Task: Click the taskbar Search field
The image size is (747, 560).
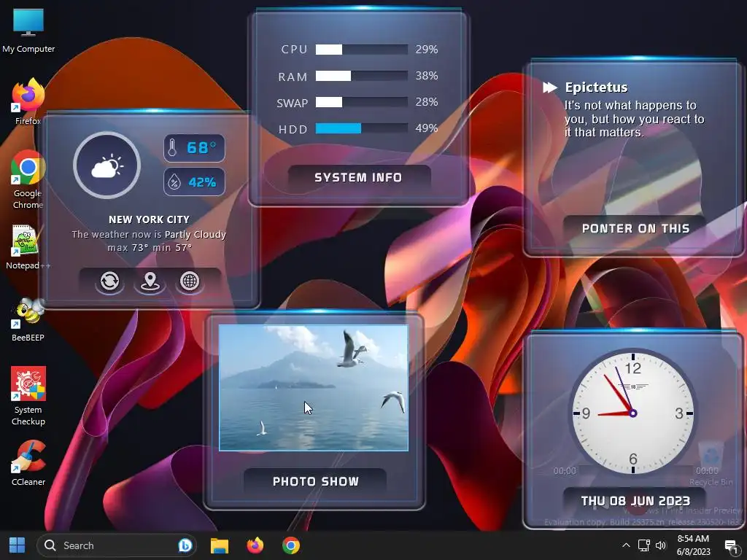Action: click(117, 545)
